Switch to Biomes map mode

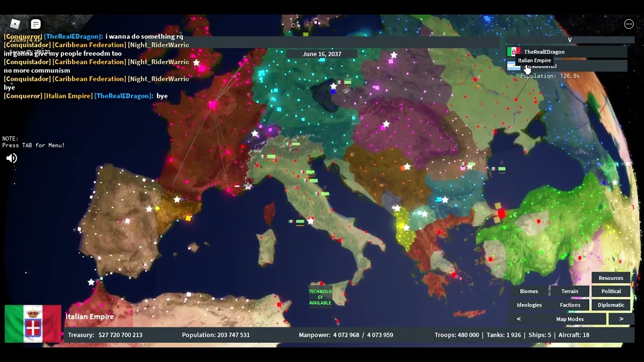529,291
